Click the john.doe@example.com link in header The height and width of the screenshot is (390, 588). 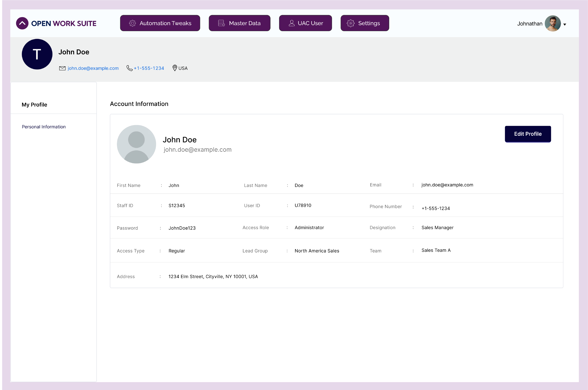tap(93, 68)
